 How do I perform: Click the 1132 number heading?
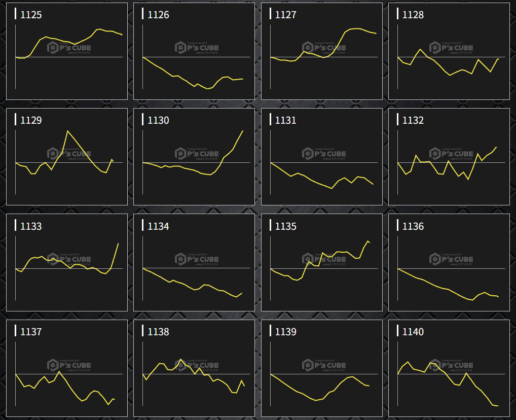413,120
